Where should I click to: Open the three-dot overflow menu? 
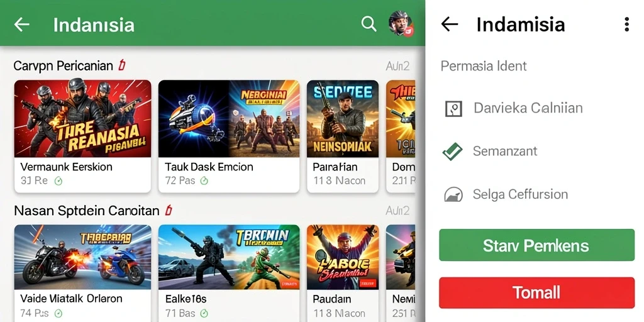(x=626, y=25)
